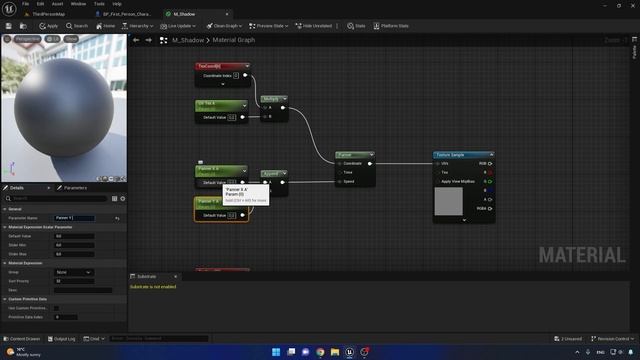Image resolution: width=640 pixels, height=360 pixels.
Task: Open the Lit view mode button
Action: [52, 39]
